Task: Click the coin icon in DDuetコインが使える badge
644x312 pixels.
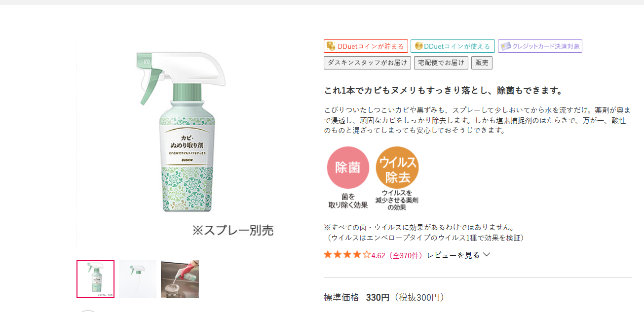Action: [x=418, y=46]
